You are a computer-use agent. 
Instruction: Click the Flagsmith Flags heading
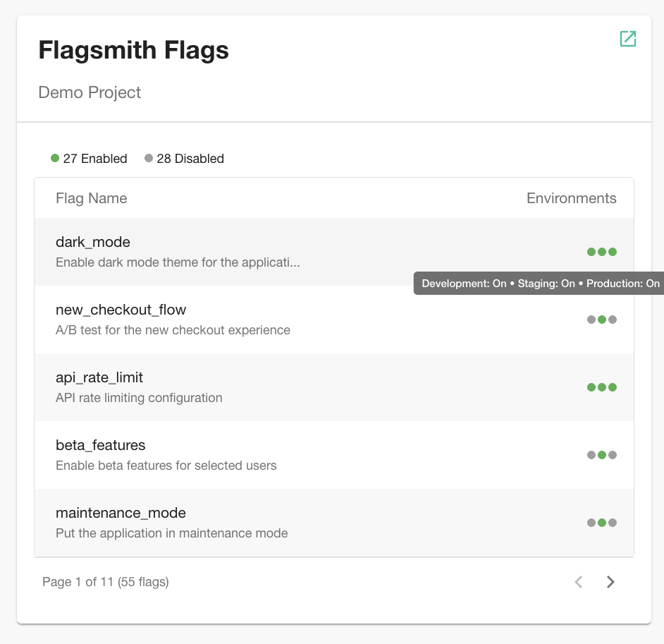point(133,50)
